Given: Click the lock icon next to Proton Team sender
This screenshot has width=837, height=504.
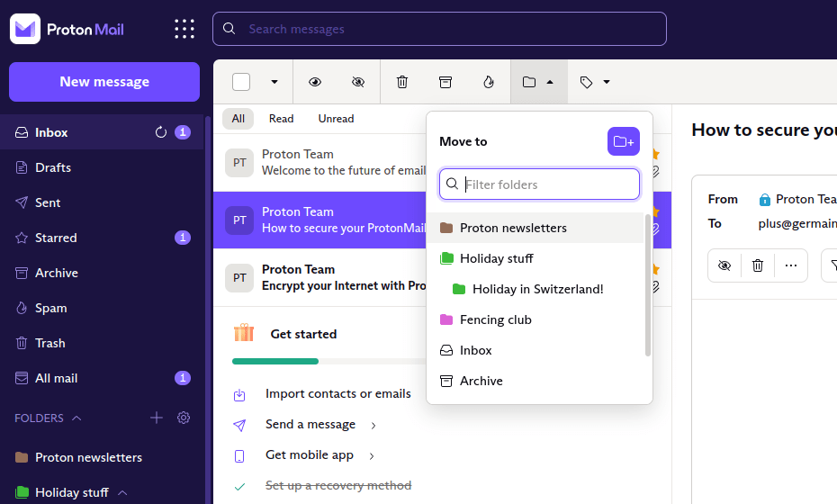Looking at the screenshot, I should pos(764,200).
